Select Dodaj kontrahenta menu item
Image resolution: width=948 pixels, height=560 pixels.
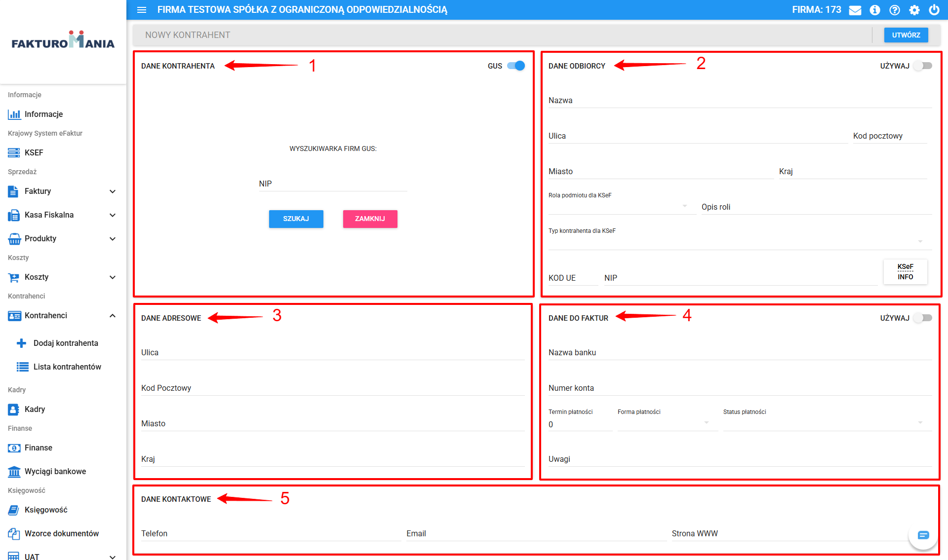click(x=66, y=343)
